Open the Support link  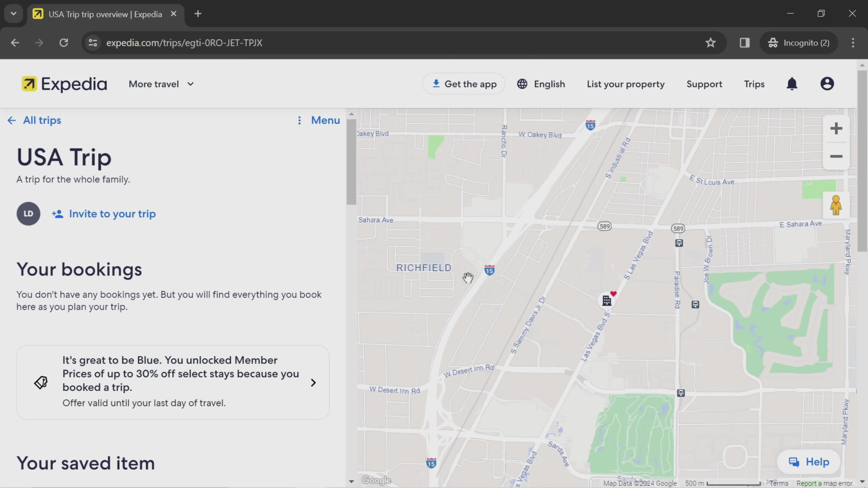[x=704, y=84]
